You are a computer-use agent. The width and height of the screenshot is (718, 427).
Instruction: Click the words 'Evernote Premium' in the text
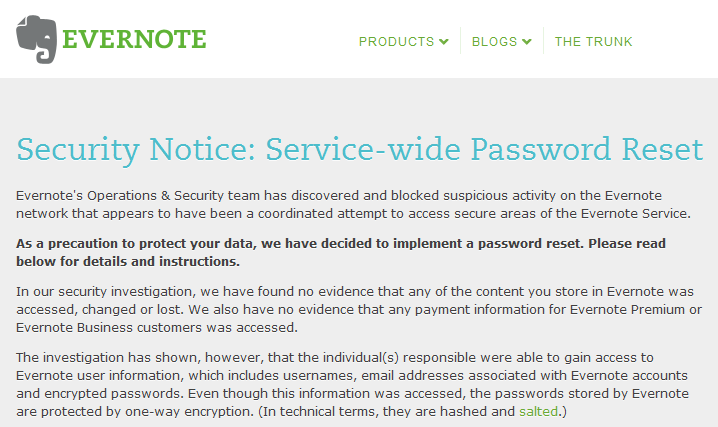[x=627, y=309]
